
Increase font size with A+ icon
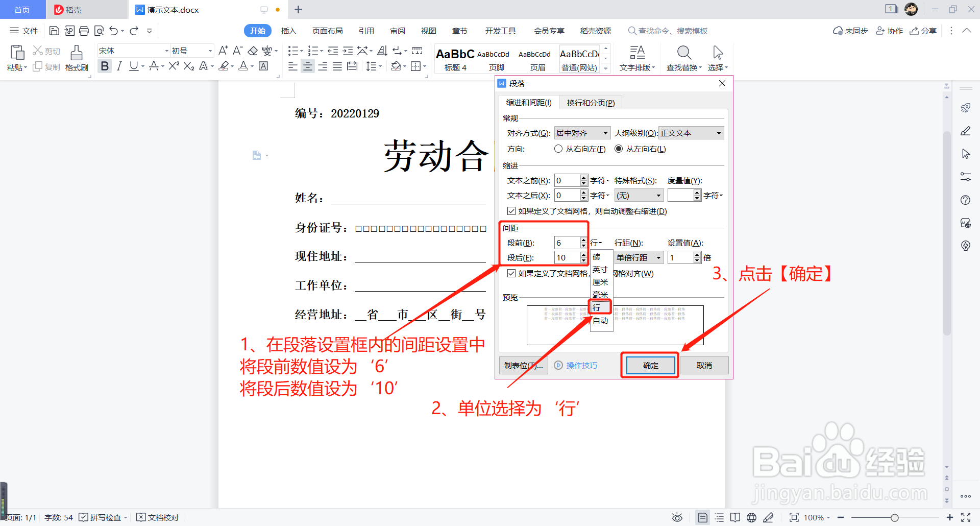coord(223,51)
